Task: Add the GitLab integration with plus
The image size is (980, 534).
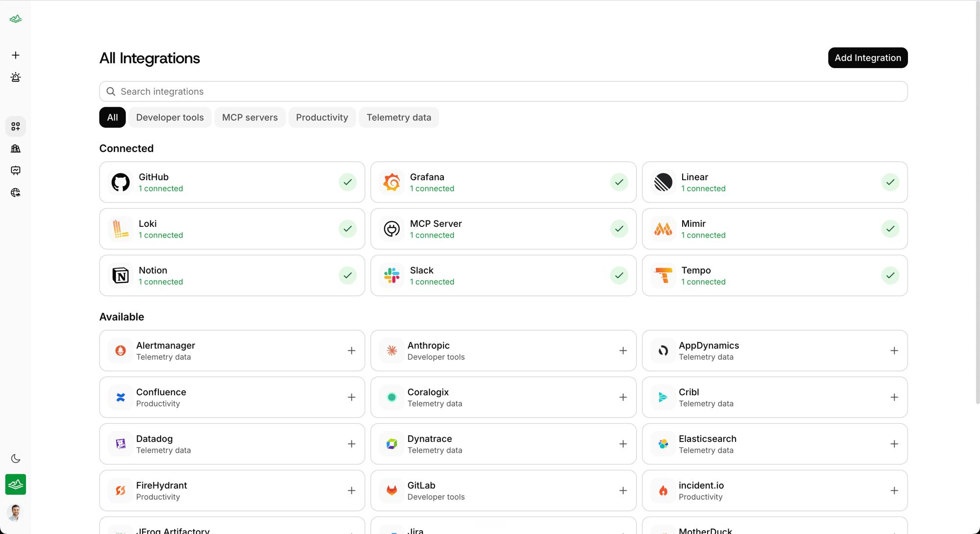Action: [623, 490]
